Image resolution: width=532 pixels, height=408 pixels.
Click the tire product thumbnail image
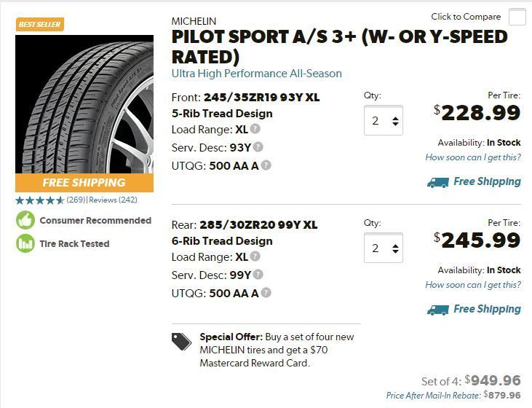84,103
